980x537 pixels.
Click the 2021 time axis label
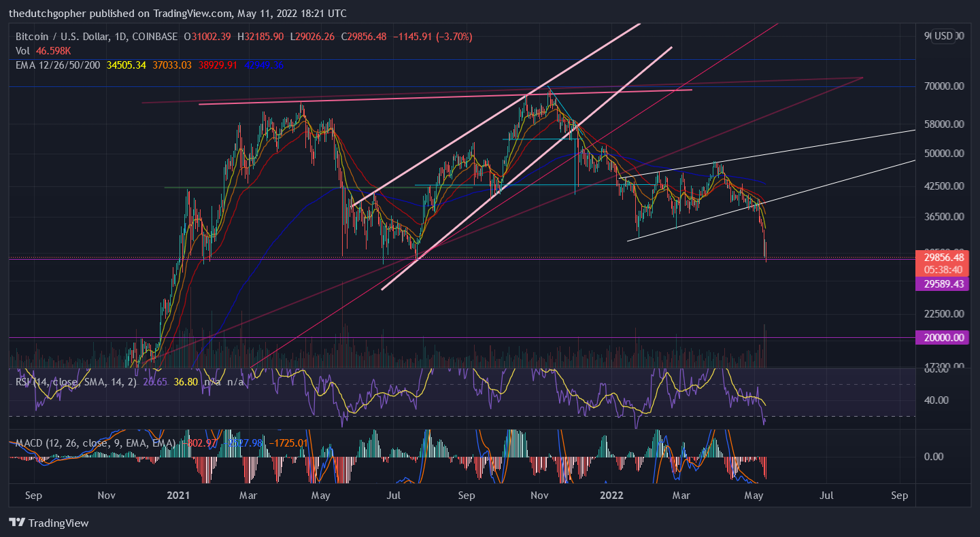180,496
